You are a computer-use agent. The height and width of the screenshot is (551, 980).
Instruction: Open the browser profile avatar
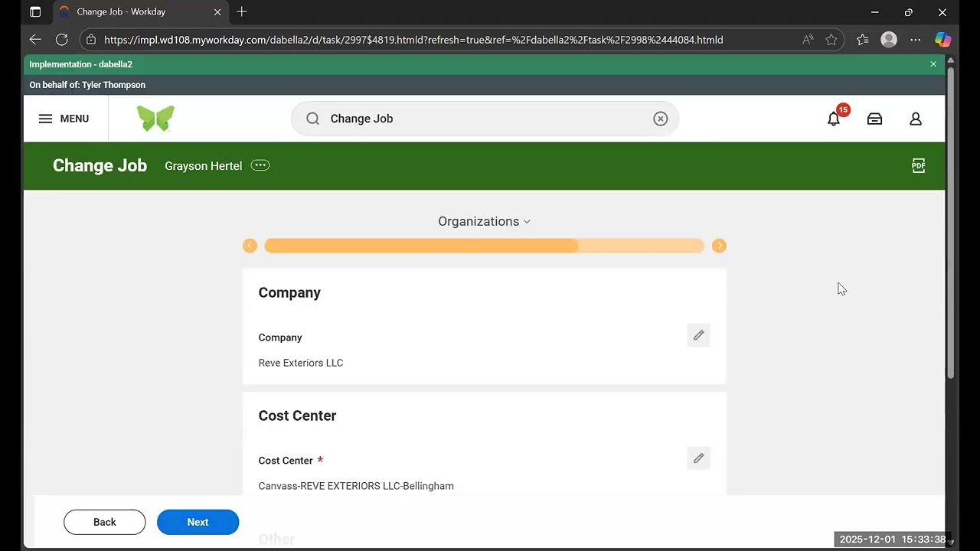coord(889,40)
